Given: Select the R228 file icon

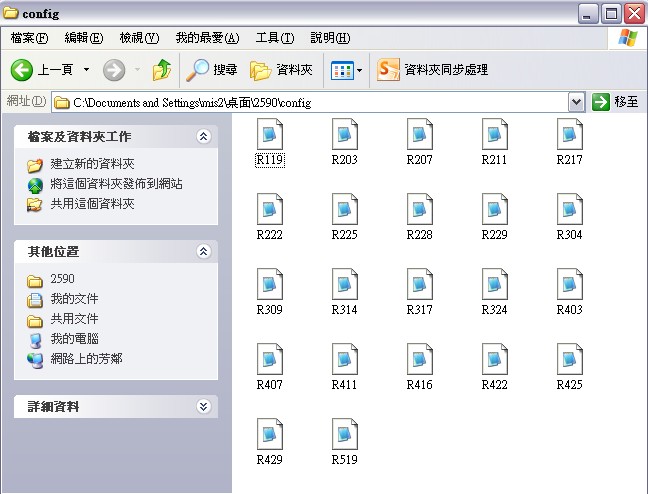Looking at the screenshot, I should (419, 209).
